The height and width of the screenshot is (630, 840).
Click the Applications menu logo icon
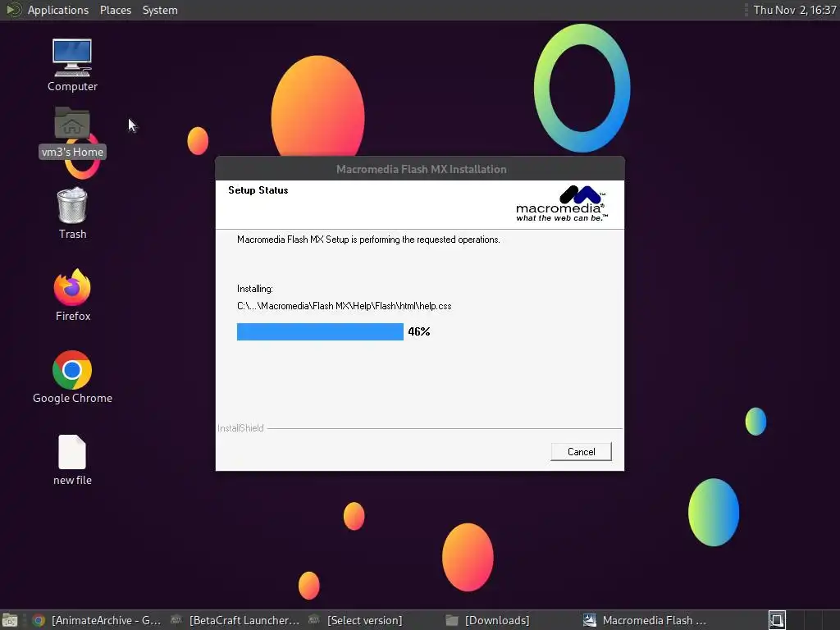[x=13, y=10]
